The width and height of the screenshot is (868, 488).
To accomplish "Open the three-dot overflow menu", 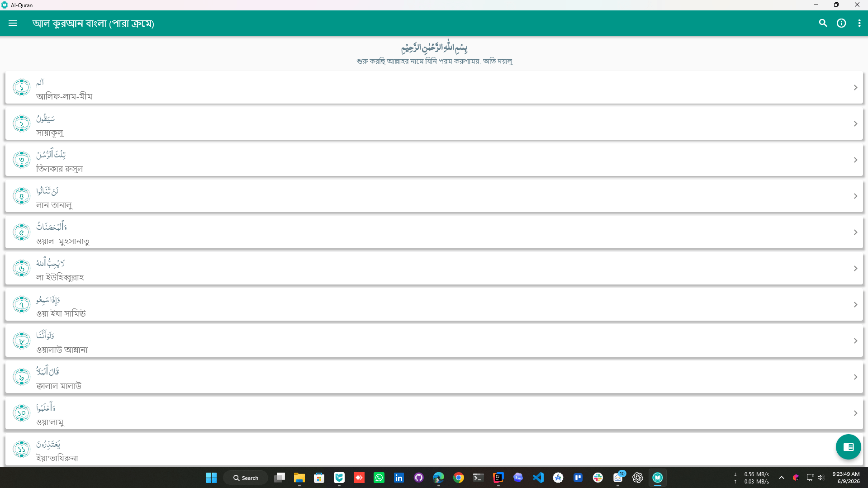I will (x=859, y=23).
